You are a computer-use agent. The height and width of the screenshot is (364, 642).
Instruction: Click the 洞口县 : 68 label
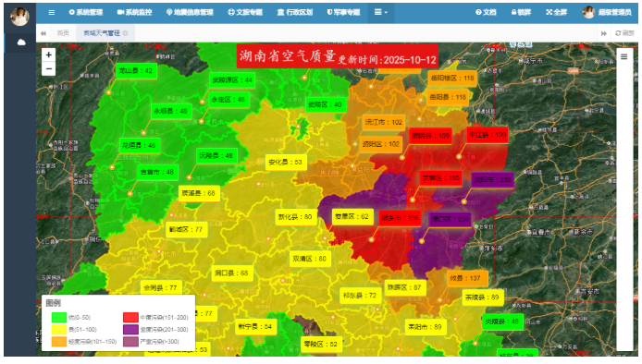pyautogui.click(x=232, y=273)
